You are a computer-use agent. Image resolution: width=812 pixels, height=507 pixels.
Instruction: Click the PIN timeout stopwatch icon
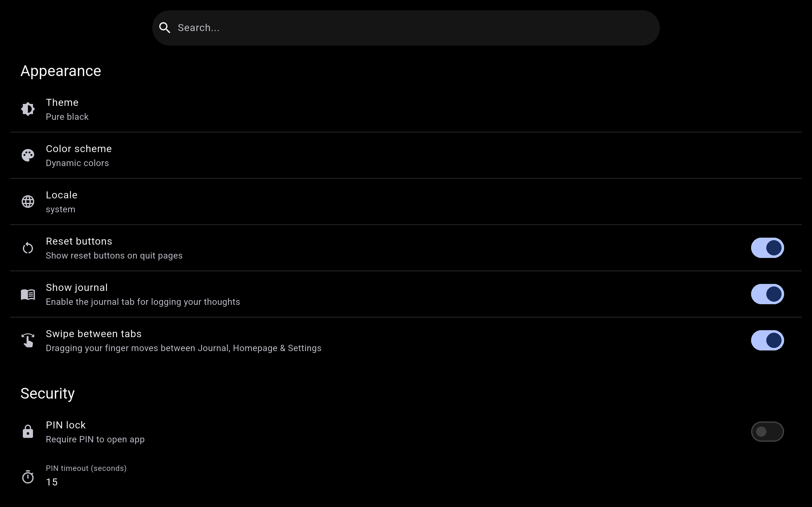(x=28, y=477)
